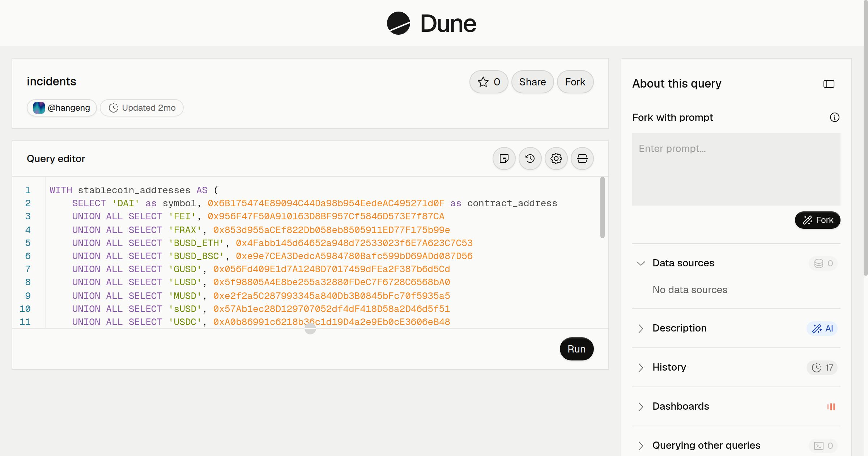Screen dimensions: 868x456
Task: Expand the Description section
Action: pyautogui.click(x=641, y=328)
